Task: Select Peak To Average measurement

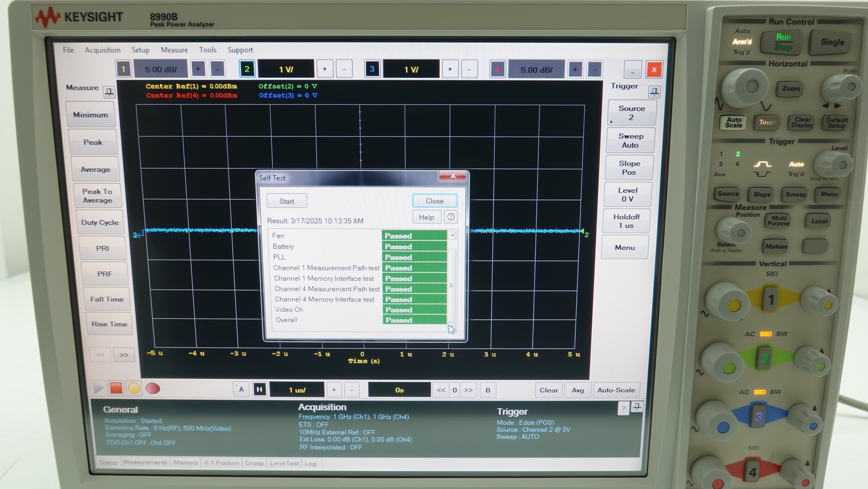Action: [97, 196]
